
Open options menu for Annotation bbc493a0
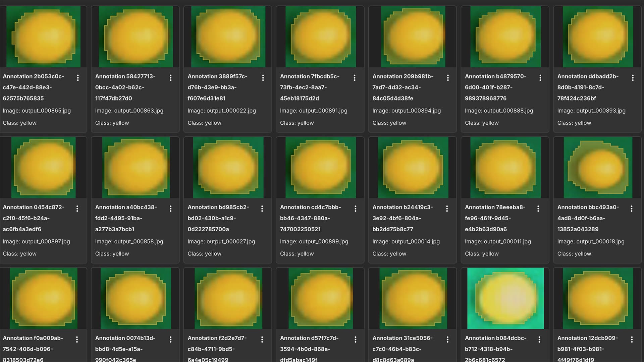[x=631, y=208]
